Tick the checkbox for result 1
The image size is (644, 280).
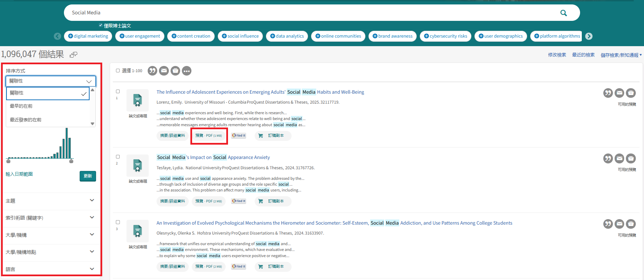(x=118, y=91)
